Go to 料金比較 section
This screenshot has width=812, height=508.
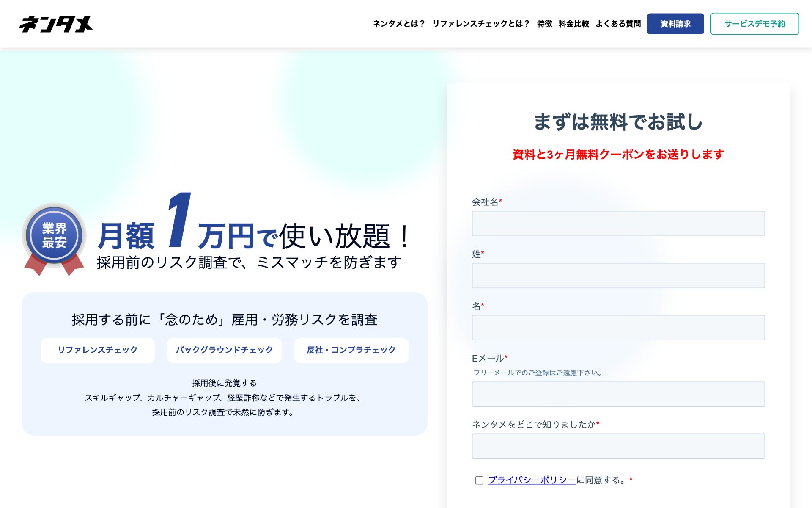[x=574, y=24]
